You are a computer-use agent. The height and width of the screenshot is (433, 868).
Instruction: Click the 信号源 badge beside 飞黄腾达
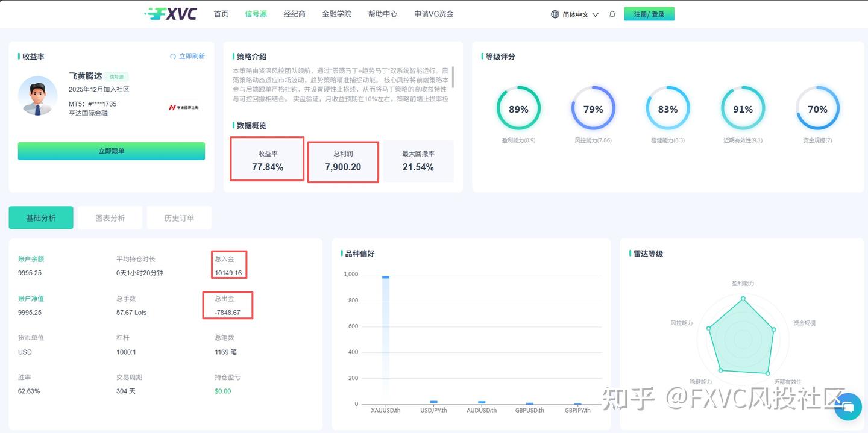tap(117, 76)
